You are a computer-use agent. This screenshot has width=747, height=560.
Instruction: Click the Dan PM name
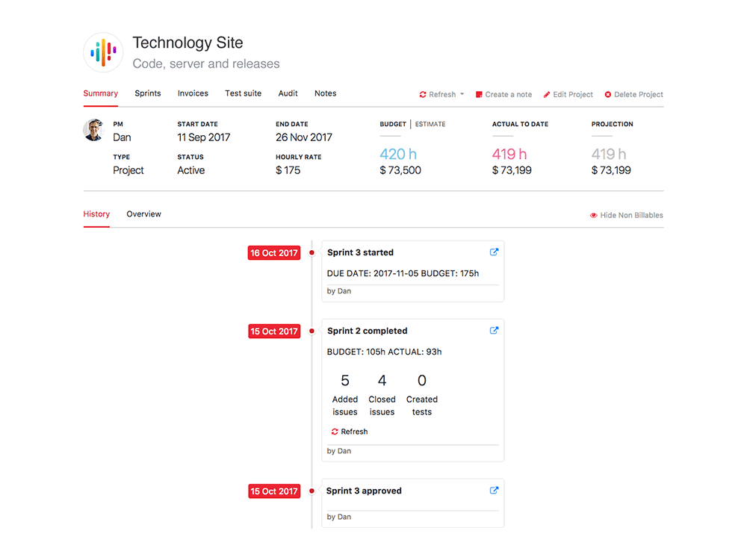(122, 137)
